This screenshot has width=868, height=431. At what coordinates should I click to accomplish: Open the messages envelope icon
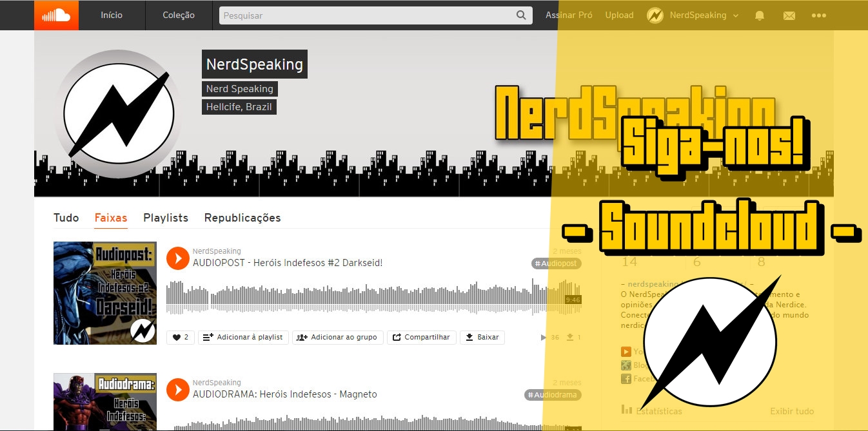click(x=789, y=15)
